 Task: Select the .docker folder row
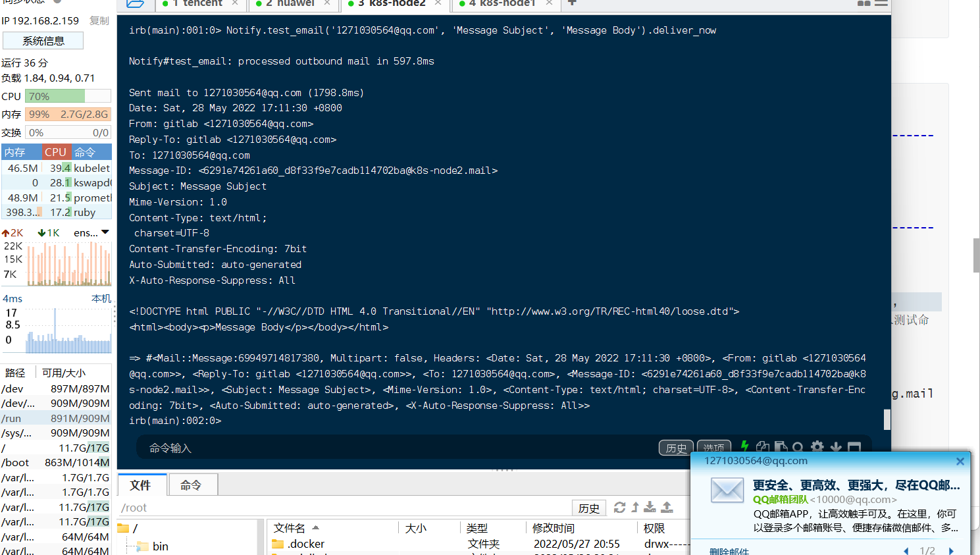478,544
